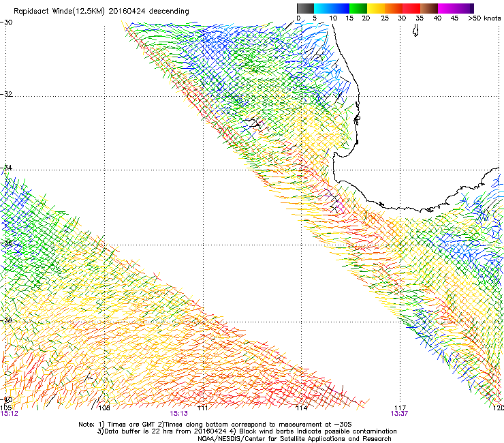Screen dimensions: 504x443
Task: Click the '108' longitude axis label
Action: tap(104, 408)
